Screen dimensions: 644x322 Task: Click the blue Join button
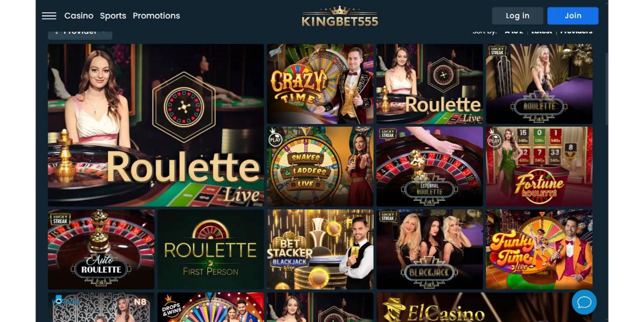pos(573,16)
